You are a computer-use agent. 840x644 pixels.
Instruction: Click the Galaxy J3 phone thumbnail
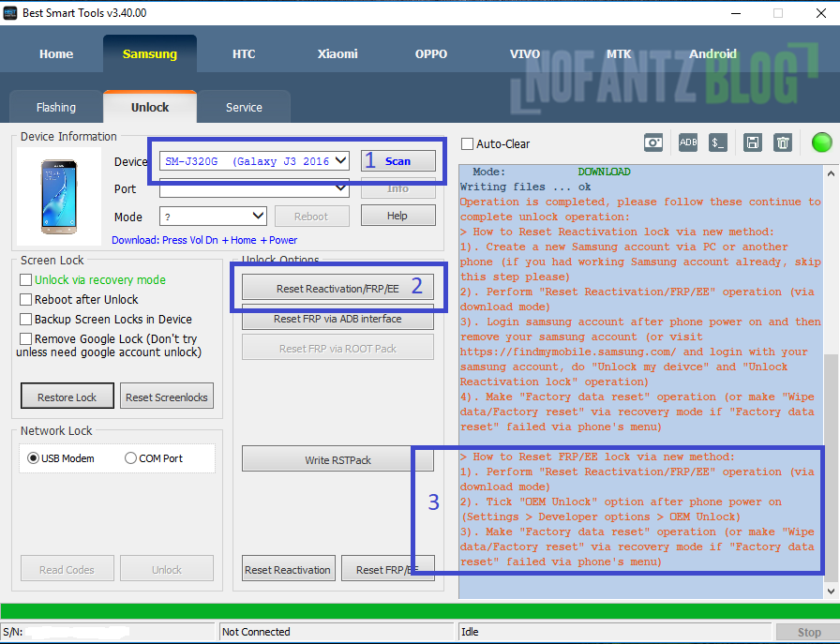tap(59, 197)
